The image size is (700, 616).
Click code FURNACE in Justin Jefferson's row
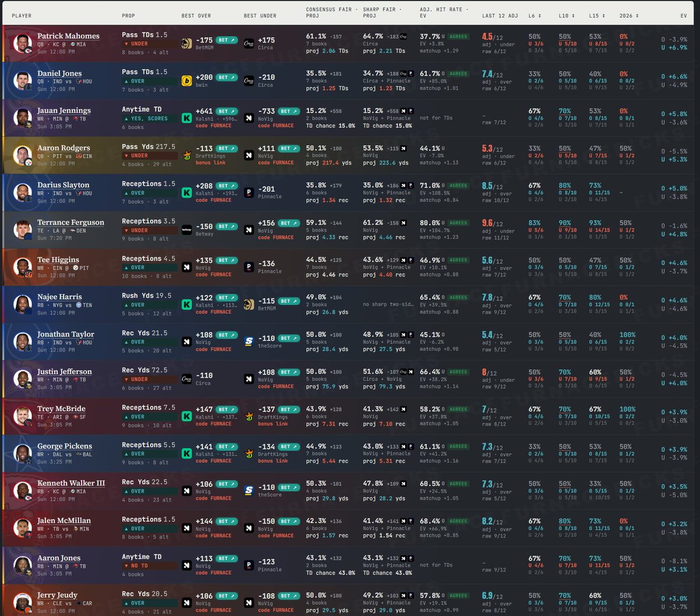(276, 386)
